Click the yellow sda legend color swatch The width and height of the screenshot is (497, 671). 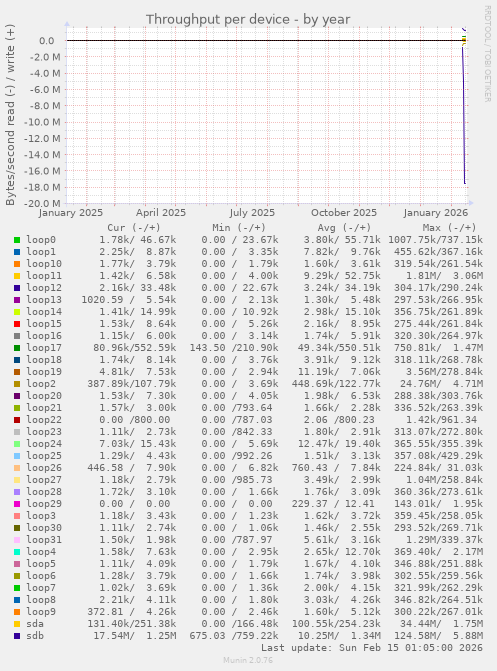(x=17, y=624)
